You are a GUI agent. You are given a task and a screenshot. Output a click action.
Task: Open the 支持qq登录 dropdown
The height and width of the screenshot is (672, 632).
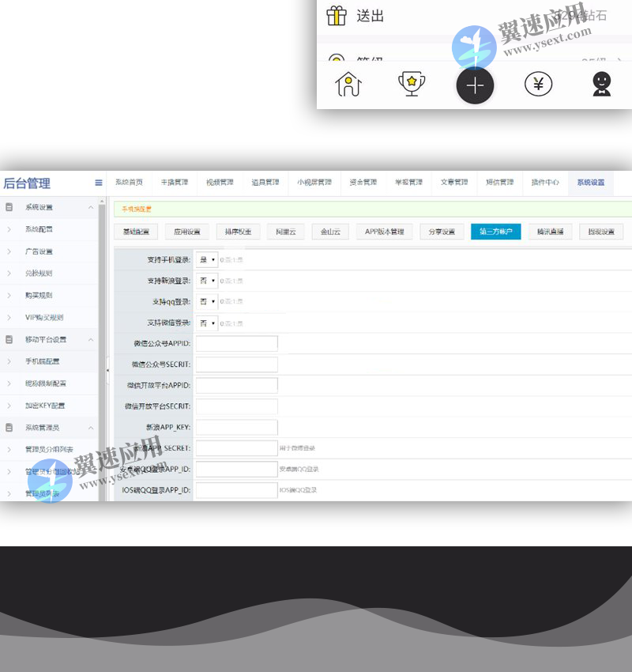[x=207, y=301]
